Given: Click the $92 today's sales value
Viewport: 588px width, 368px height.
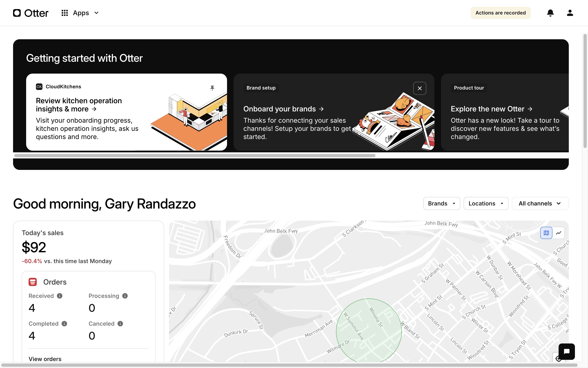Looking at the screenshot, I should click(34, 247).
